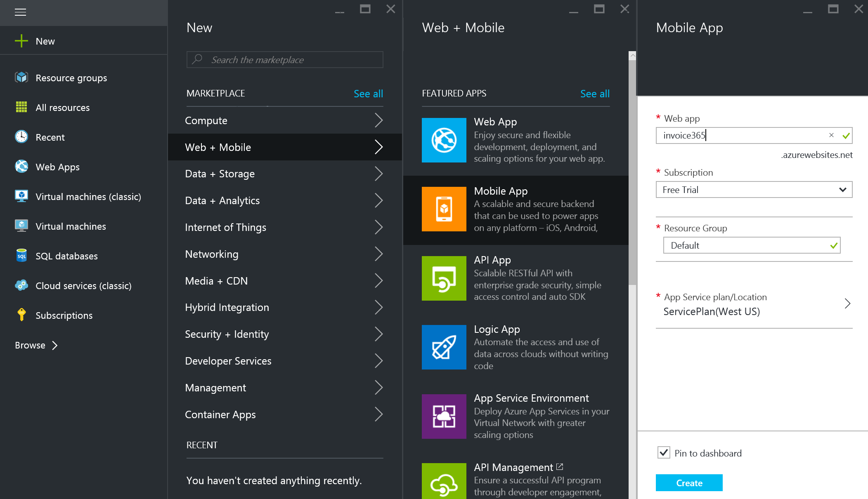Select Hybrid Integration category
Screen dimensions: 868x499
285,307
